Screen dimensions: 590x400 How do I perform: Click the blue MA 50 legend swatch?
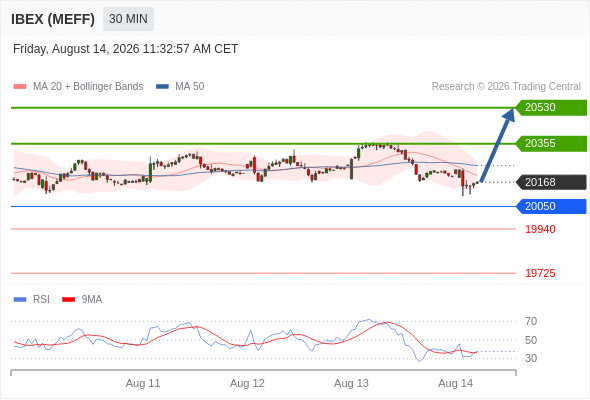point(162,87)
